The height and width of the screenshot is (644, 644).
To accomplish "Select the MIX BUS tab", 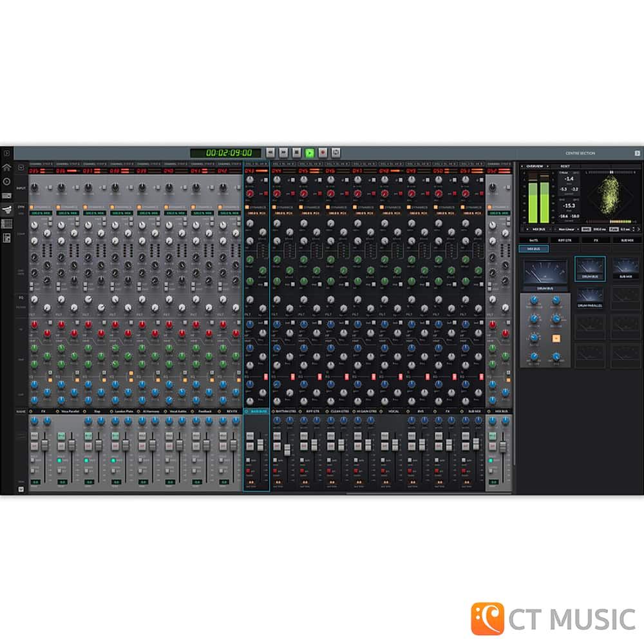I will coord(534,248).
